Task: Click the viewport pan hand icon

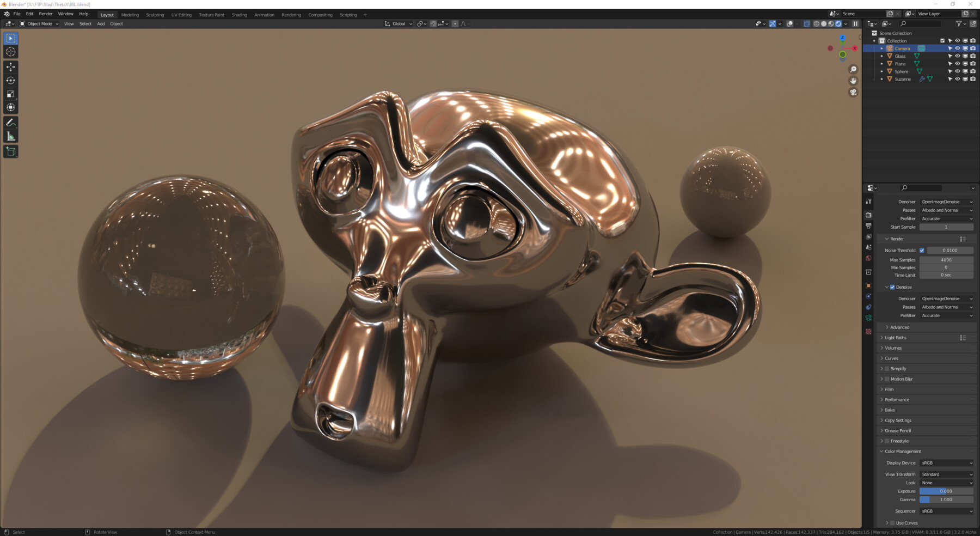Action: pyautogui.click(x=853, y=81)
